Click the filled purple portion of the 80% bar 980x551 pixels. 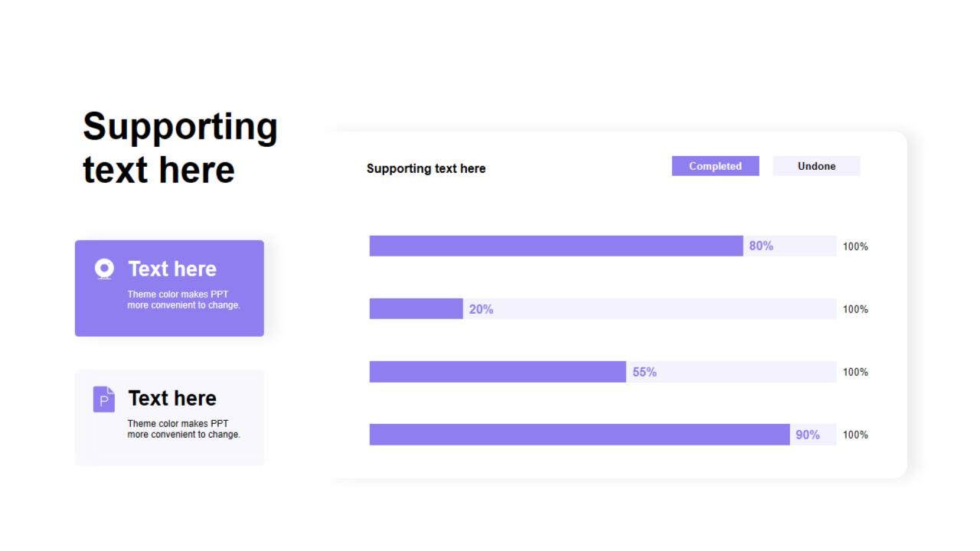556,246
